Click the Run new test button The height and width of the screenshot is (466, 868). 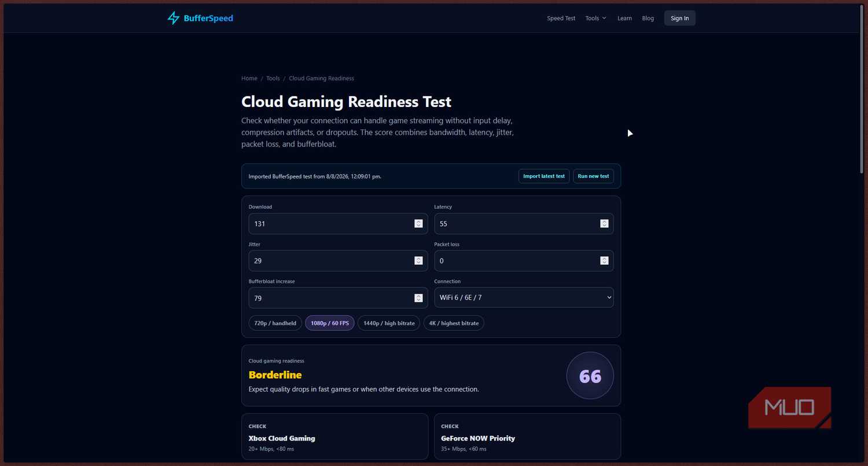593,176
